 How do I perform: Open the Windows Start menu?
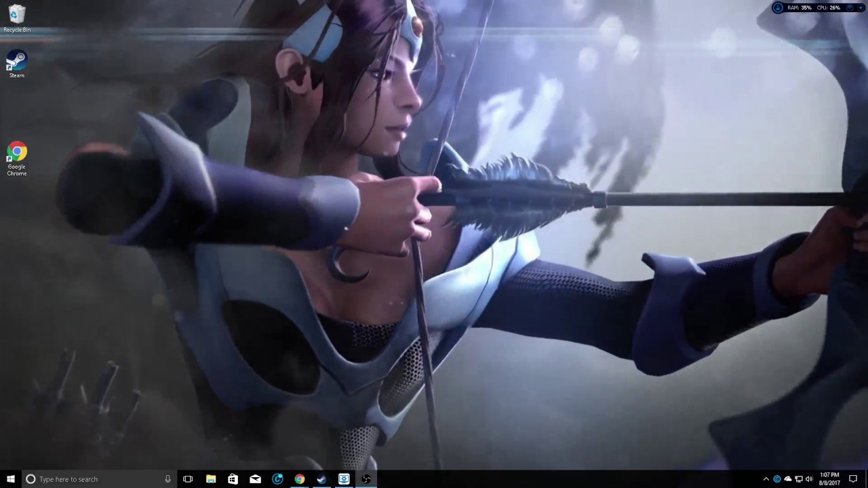click(11, 479)
